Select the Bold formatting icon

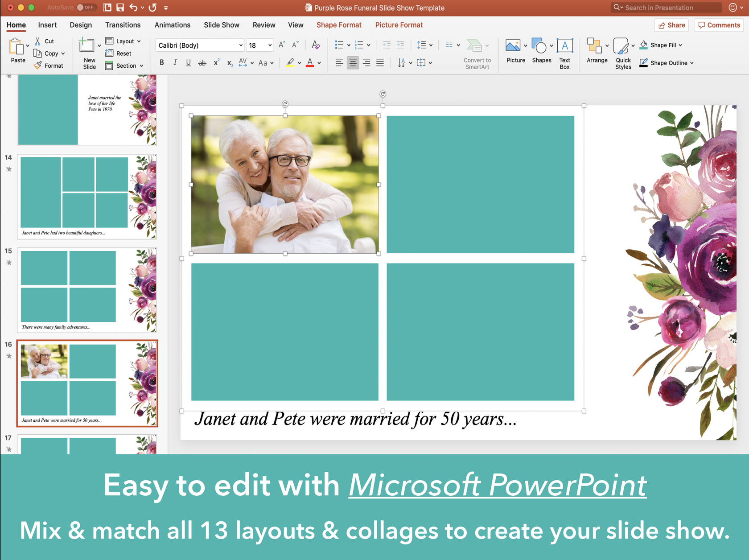point(161,62)
